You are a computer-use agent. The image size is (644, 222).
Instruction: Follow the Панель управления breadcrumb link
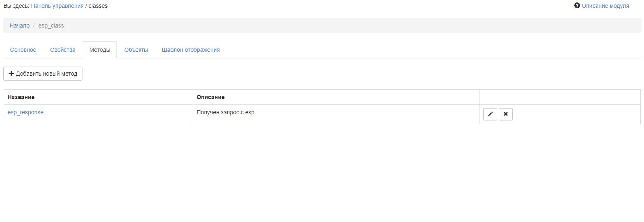click(57, 6)
